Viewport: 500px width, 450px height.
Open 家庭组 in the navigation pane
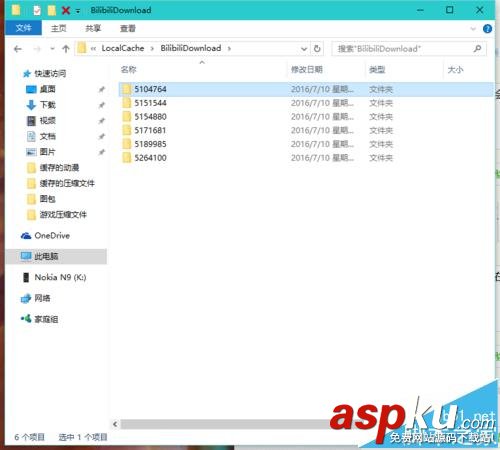(x=46, y=319)
